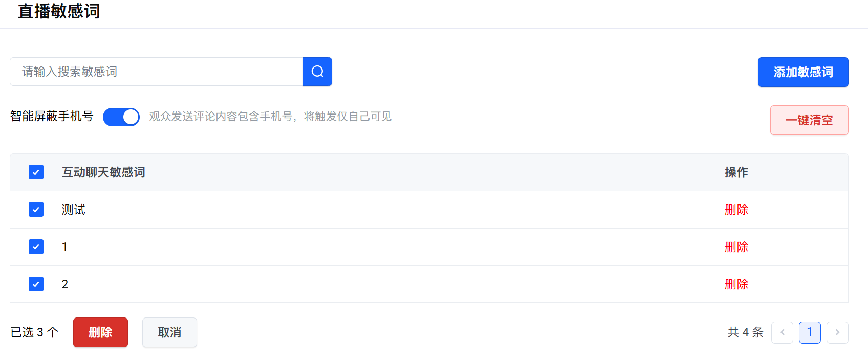Viewport: 868px width, 364px height.
Task: Click the search magnifier icon button
Action: [x=317, y=72]
